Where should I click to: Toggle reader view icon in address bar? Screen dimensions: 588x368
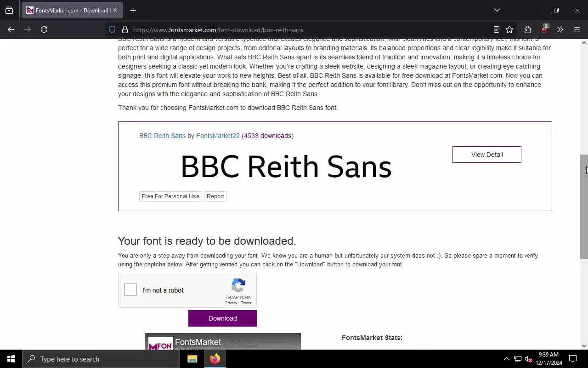pos(496,29)
